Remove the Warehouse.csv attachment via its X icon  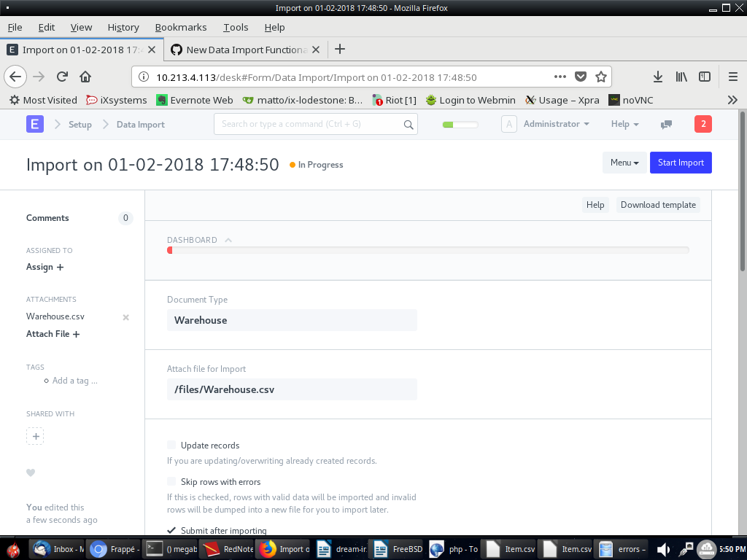pyautogui.click(x=125, y=317)
